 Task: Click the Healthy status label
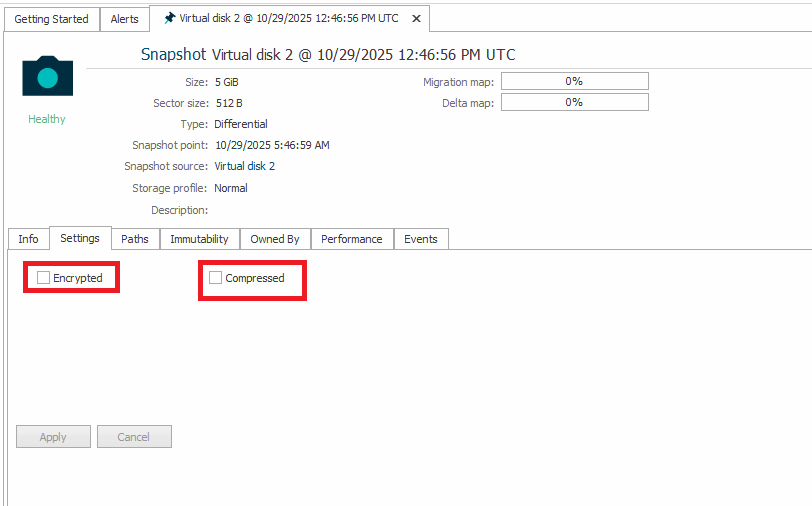47,119
